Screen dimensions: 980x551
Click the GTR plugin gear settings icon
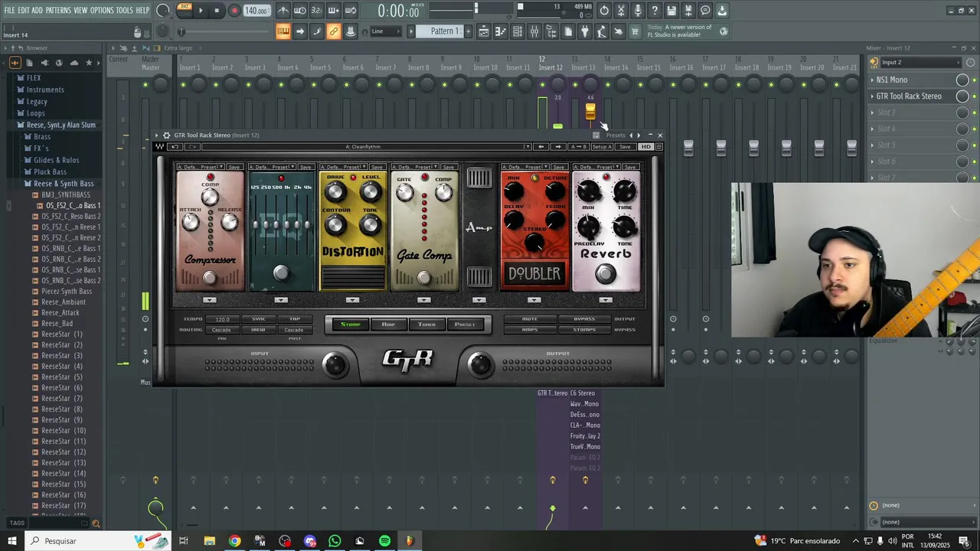167,135
